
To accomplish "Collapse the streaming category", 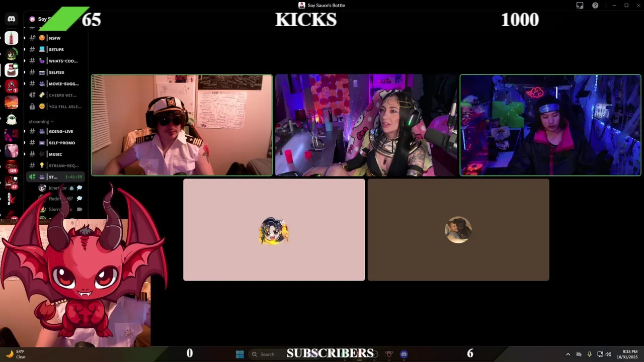I will point(41,122).
